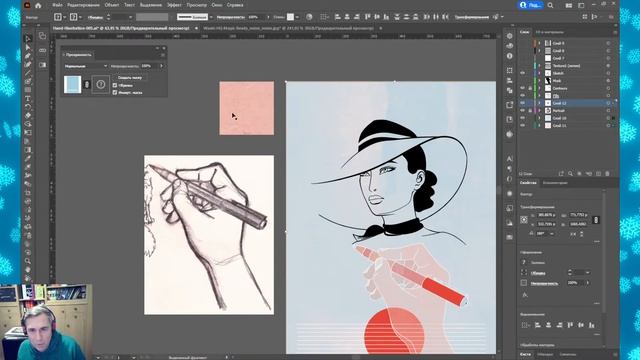The width and height of the screenshot is (640, 360).
Task: Click the gray stroke color bar in control bar
Action: click(x=152, y=17)
